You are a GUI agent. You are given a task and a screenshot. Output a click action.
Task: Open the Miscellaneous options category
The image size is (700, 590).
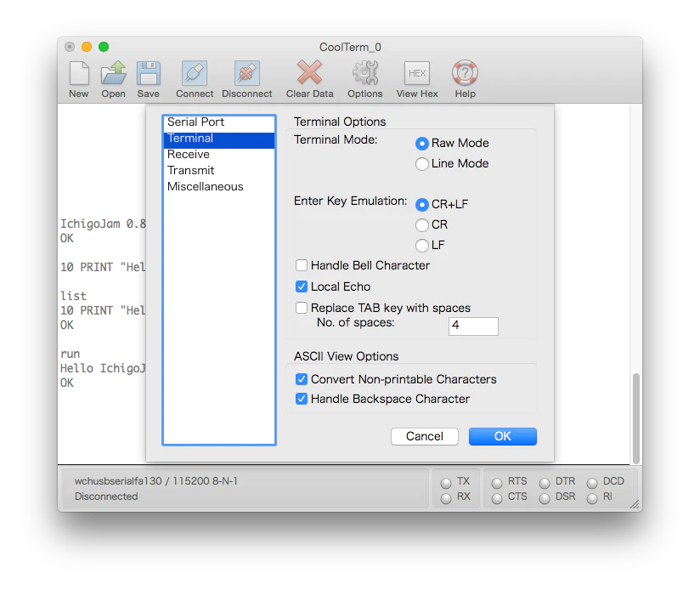[x=219, y=187]
